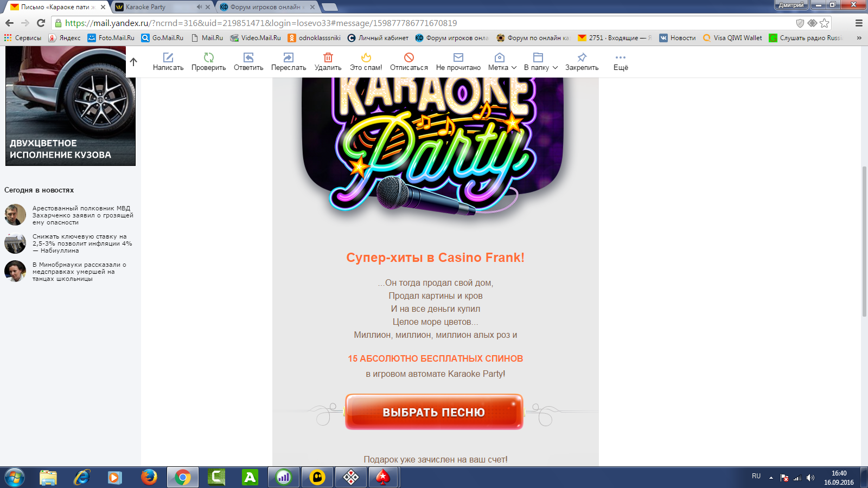Click the Проверить refresh mail icon

[x=208, y=57]
